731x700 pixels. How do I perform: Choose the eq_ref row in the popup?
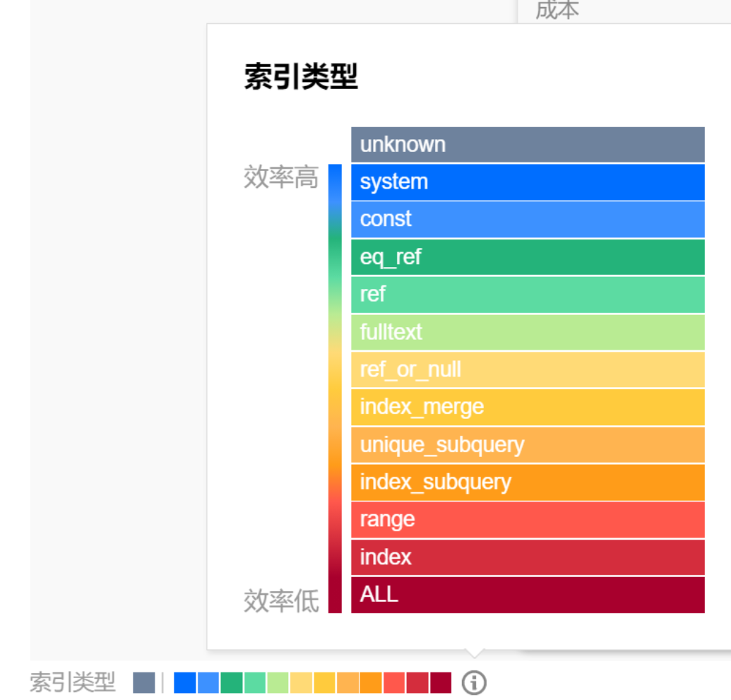point(528,257)
